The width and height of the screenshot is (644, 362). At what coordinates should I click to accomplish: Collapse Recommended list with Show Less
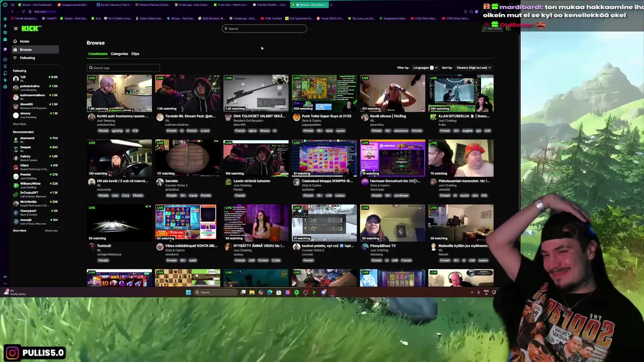point(51,230)
